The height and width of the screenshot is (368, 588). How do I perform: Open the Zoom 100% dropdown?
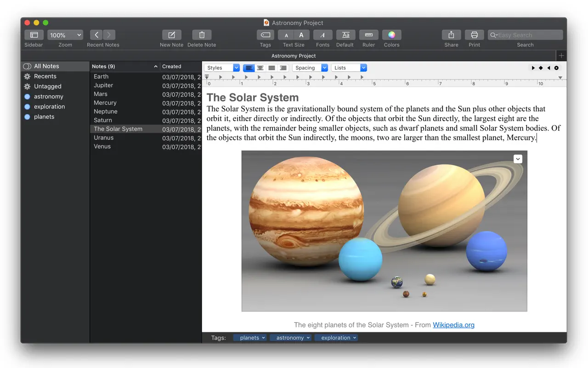pos(65,35)
